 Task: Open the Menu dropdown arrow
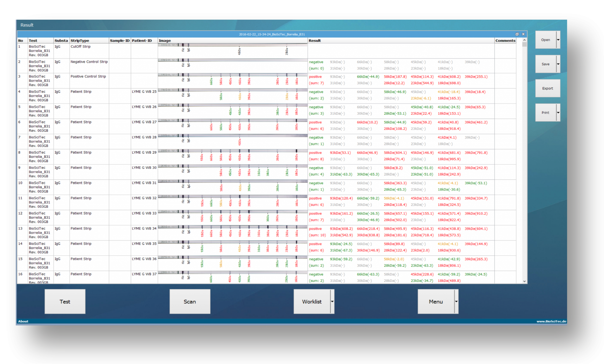tap(457, 302)
